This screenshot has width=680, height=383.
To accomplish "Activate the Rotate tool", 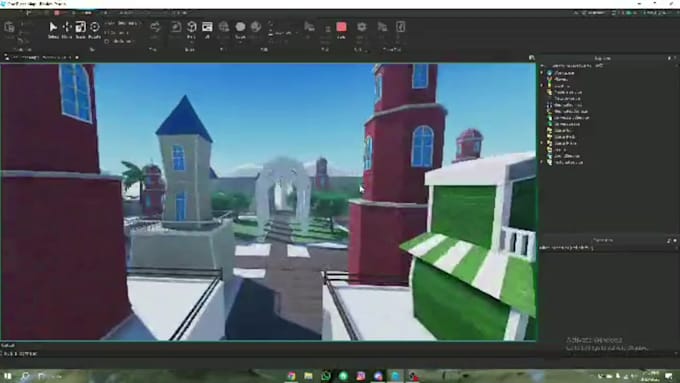I will 95,29.
